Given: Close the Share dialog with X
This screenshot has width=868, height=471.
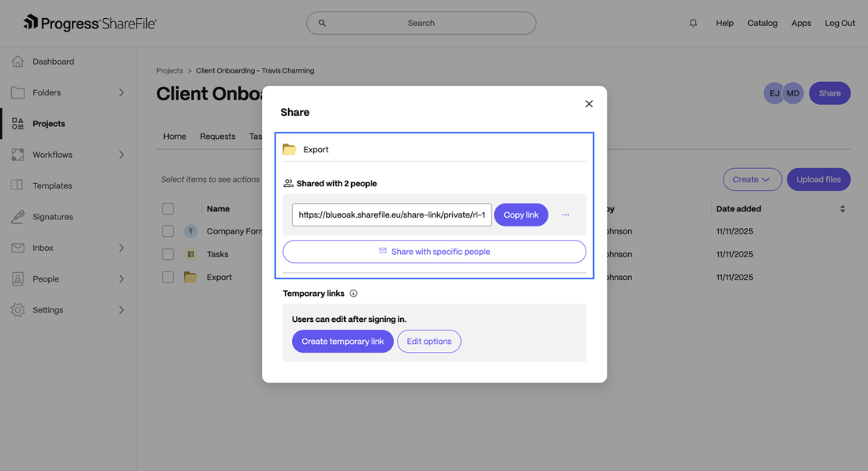Looking at the screenshot, I should (x=589, y=104).
